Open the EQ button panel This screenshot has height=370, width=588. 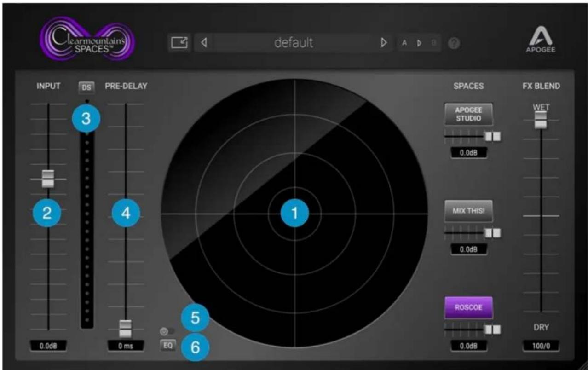(167, 346)
